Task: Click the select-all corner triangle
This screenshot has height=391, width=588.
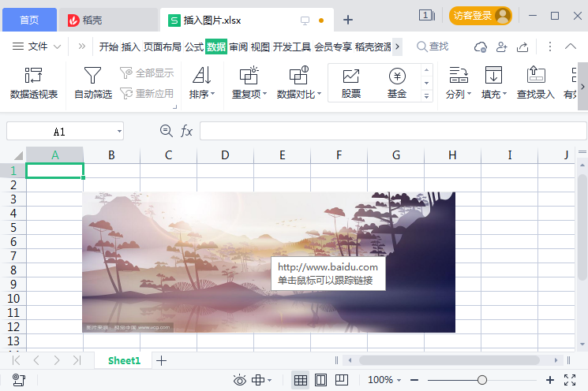Action: click(18, 155)
